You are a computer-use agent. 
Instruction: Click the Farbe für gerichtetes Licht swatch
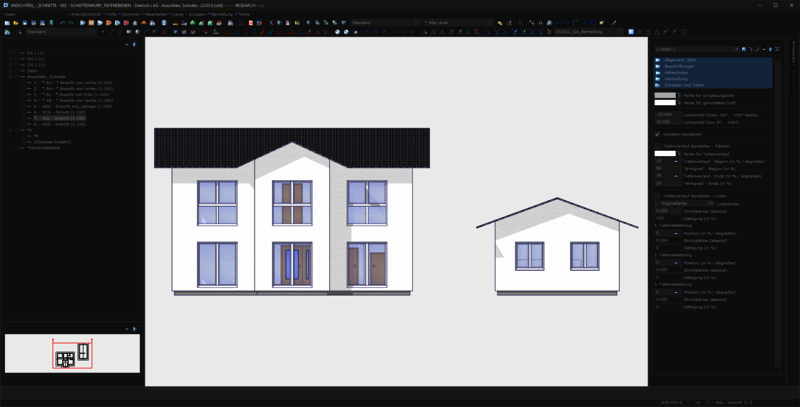click(x=665, y=102)
